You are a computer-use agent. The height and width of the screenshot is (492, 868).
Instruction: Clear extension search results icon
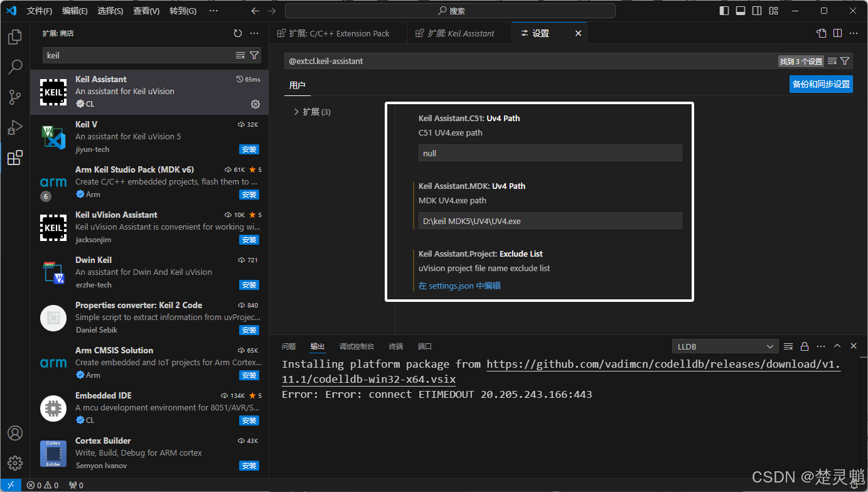tap(240, 55)
